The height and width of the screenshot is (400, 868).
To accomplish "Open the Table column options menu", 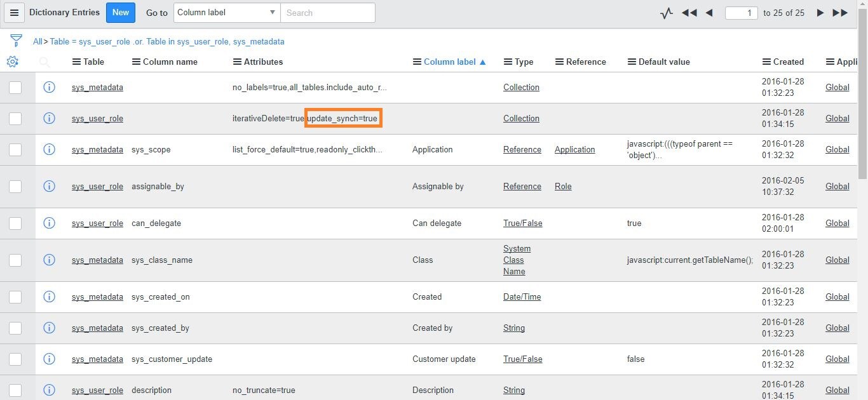I will click(76, 62).
